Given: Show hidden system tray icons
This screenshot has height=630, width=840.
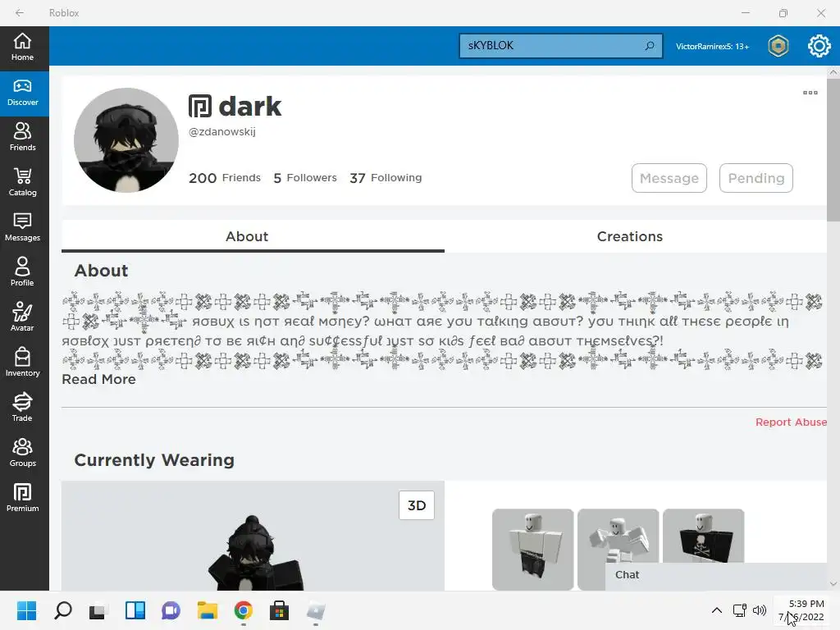Looking at the screenshot, I should click(x=716, y=610).
